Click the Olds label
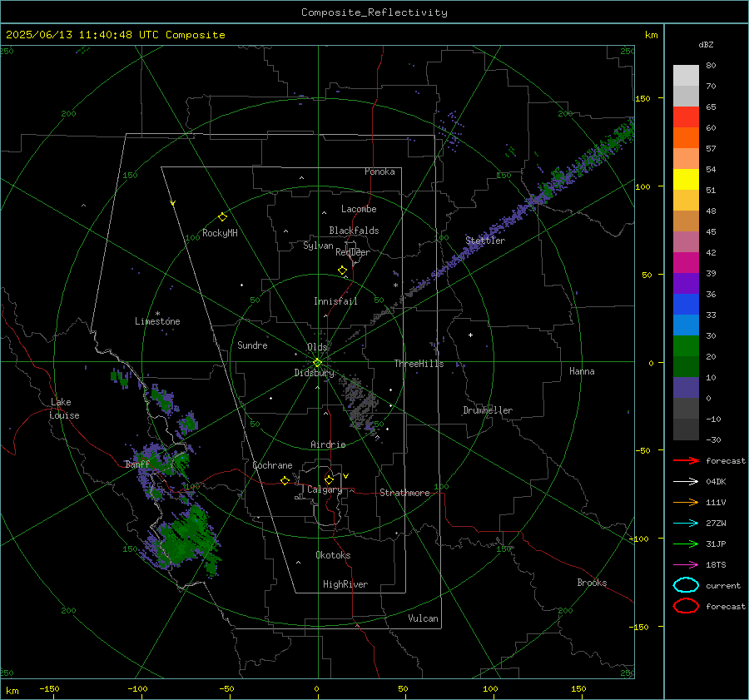 pyautogui.click(x=317, y=347)
